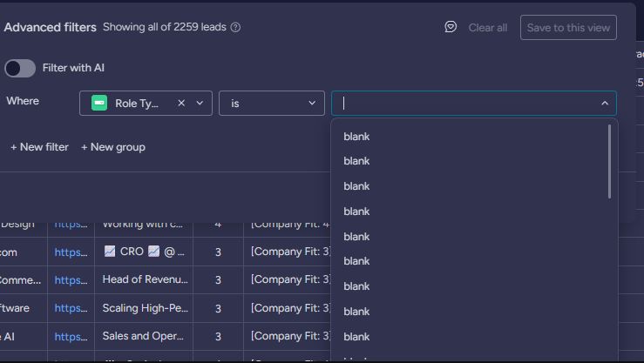Viewport: 644px width, 363px height.
Task: Open the link in the Head of Revenue row
Action: pos(71,279)
